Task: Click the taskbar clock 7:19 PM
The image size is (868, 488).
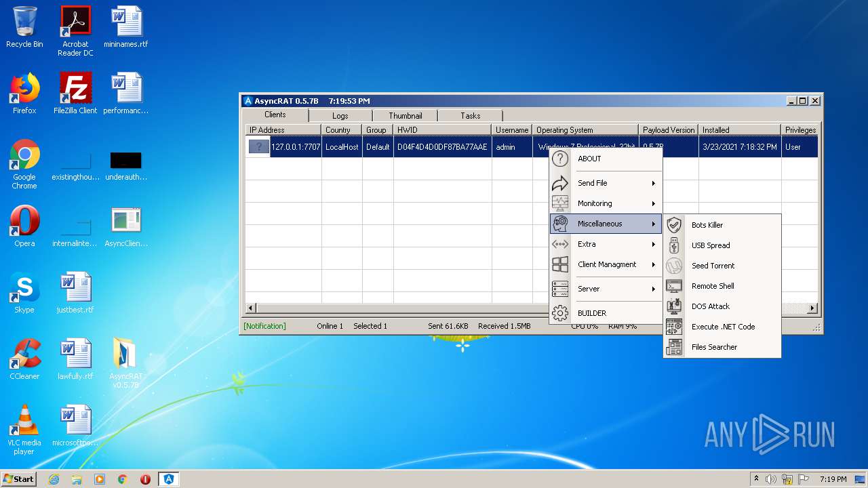Action: point(833,479)
